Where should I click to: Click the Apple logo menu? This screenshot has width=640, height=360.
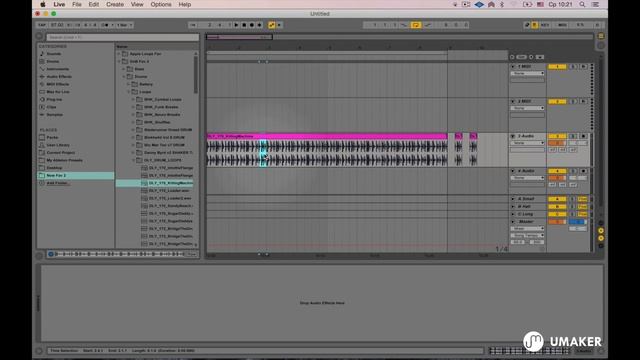[43, 4]
